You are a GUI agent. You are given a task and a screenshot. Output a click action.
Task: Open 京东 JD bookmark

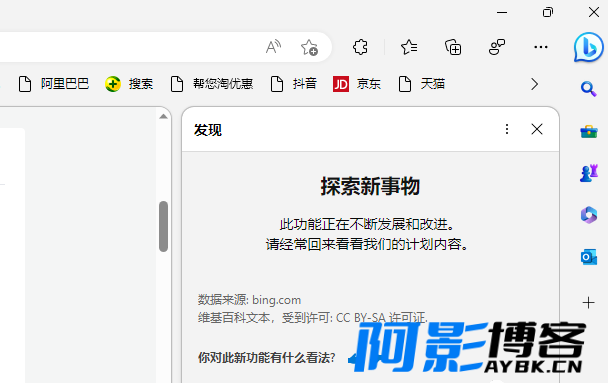tap(357, 84)
